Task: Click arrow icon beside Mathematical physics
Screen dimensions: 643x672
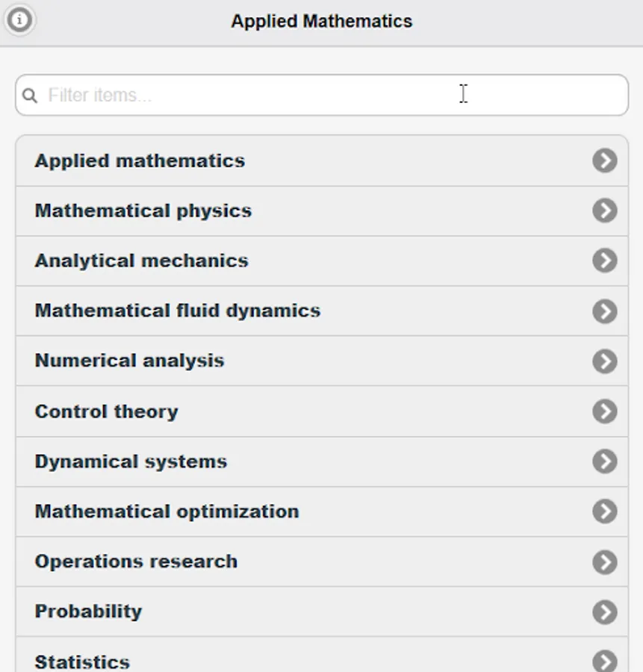Action: (x=605, y=211)
